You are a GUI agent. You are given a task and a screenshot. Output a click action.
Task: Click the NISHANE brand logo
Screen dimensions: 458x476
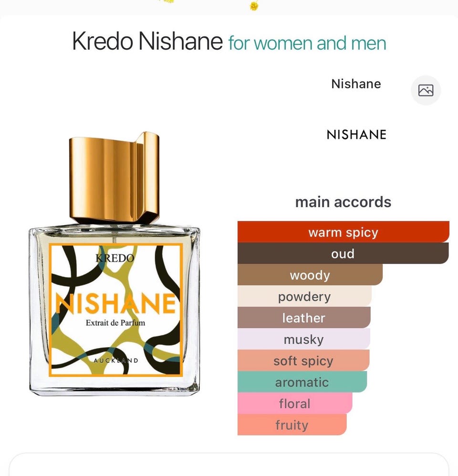pos(356,135)
